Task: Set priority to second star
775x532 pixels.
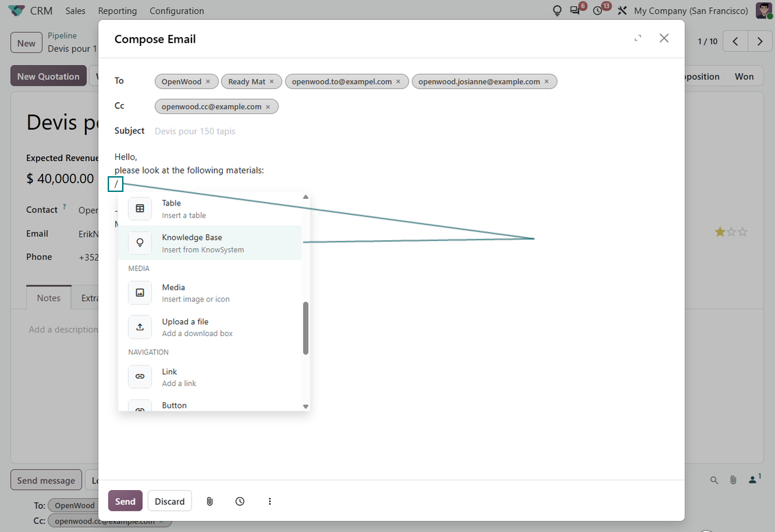Action: pyautogui.click(x=732, y=232)
